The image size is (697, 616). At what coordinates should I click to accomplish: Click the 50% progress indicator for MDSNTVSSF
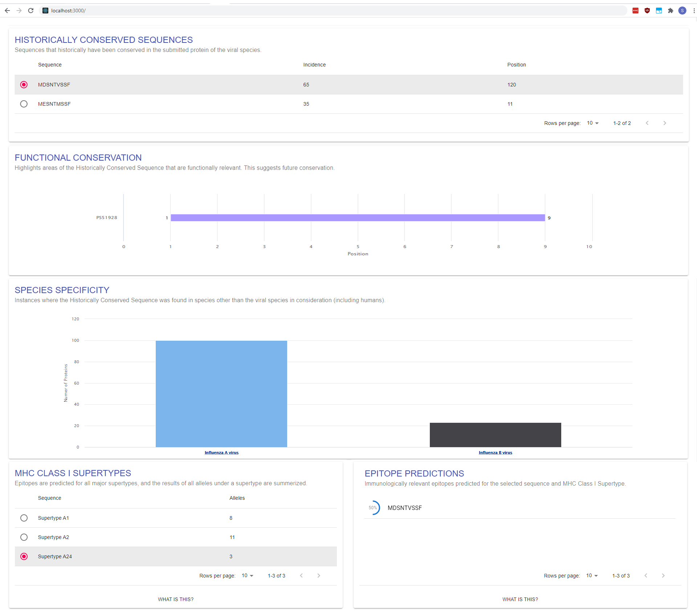[373, 508]
